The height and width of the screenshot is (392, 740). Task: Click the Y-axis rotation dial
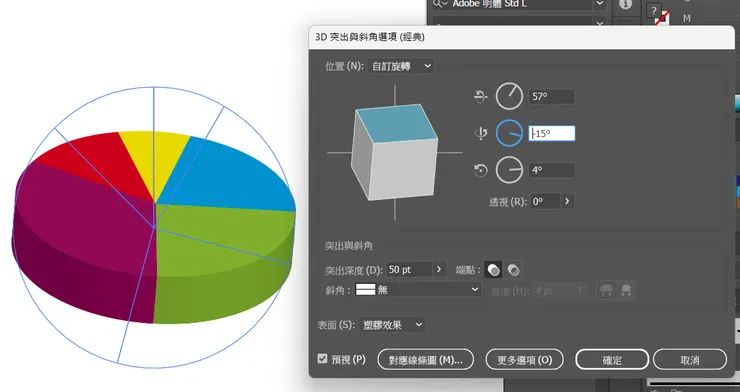509,133
